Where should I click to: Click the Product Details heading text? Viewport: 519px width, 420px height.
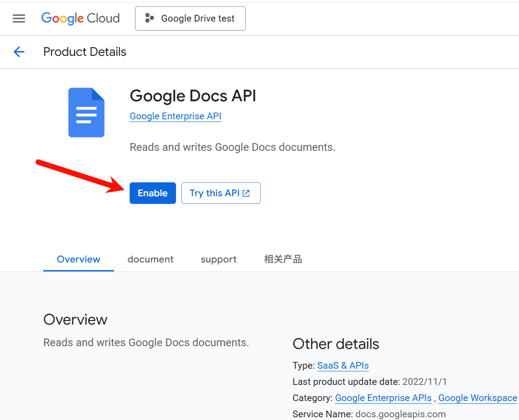point(85,52)
